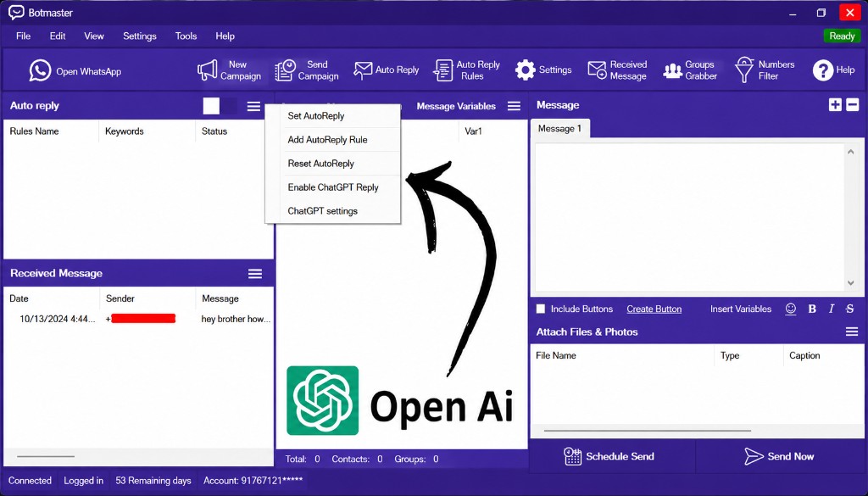Choose Set AutoReply from the popup menu
Screen dimensions: 868x496
pyautogui.click(x=332, y=115)
